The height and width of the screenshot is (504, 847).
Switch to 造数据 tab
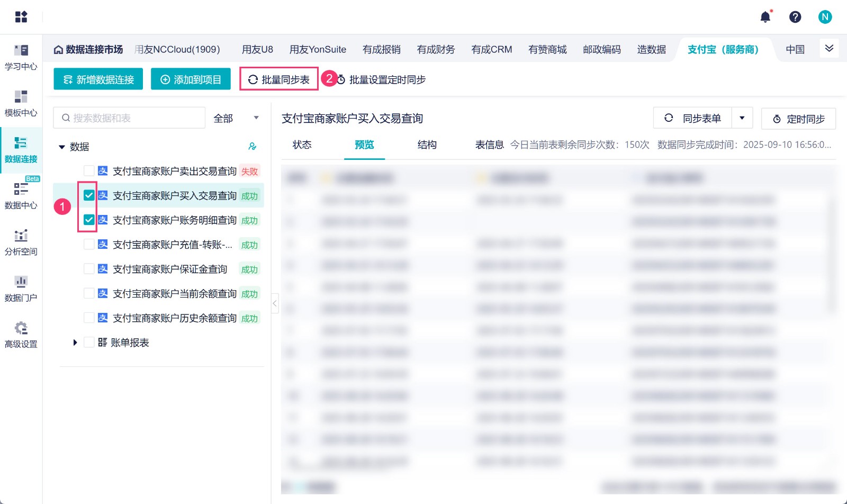tap(652, 49)
